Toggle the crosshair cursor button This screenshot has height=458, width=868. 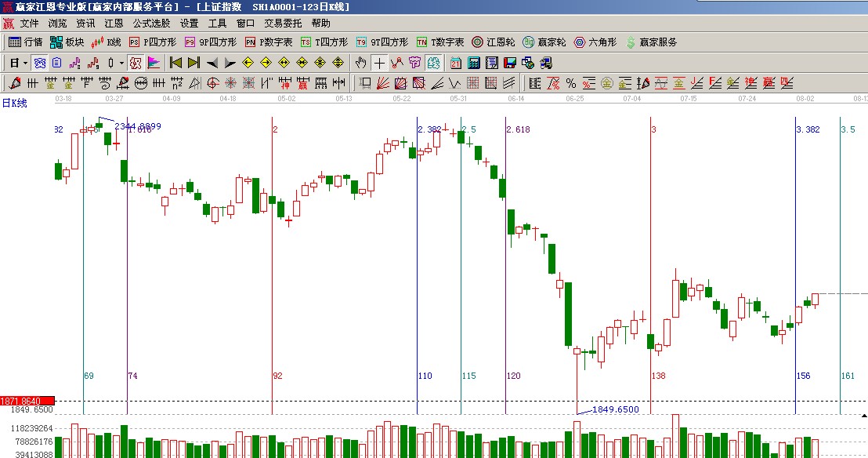point(379,63)
